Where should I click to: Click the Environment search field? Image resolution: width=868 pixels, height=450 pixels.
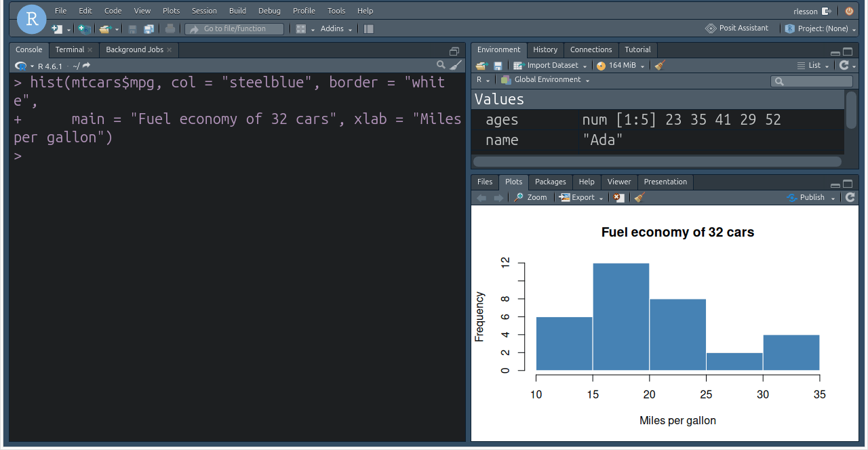tap(812, 81)
